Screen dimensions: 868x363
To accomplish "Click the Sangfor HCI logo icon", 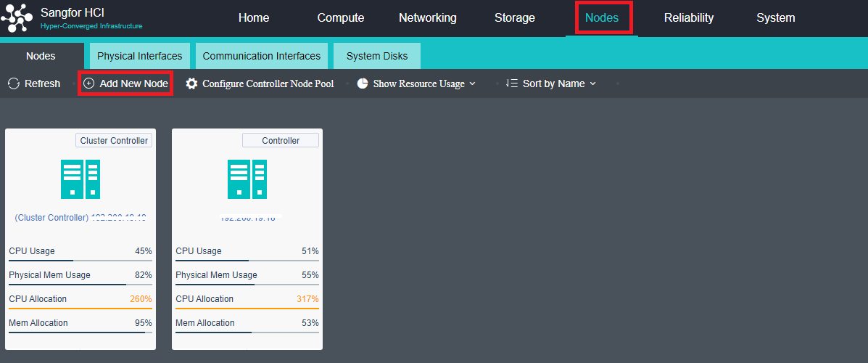I will point(17,17).
